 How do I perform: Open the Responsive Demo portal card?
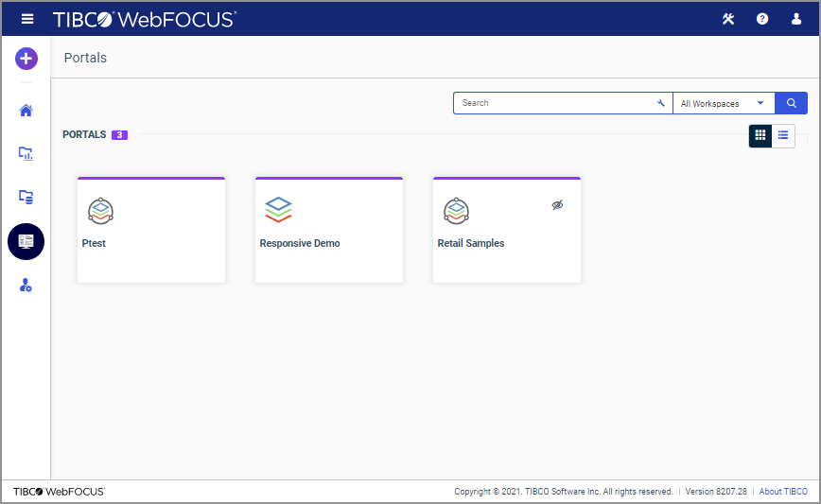[x=329, y=231]
